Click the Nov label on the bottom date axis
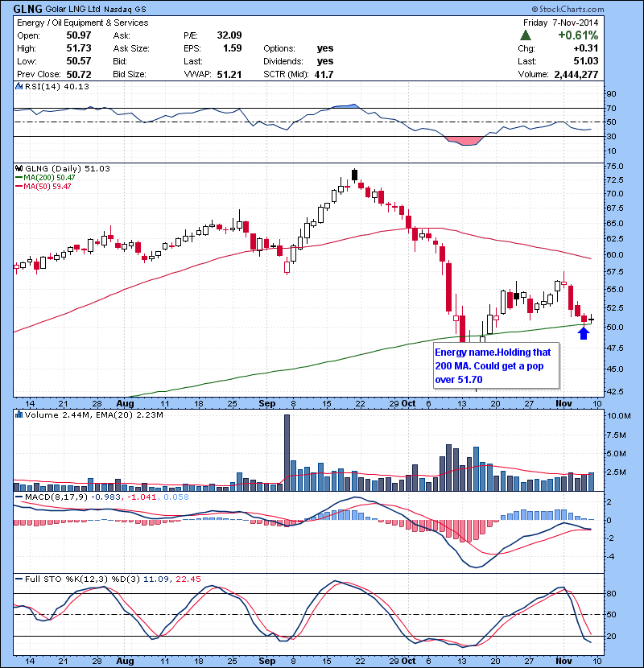 563,661
